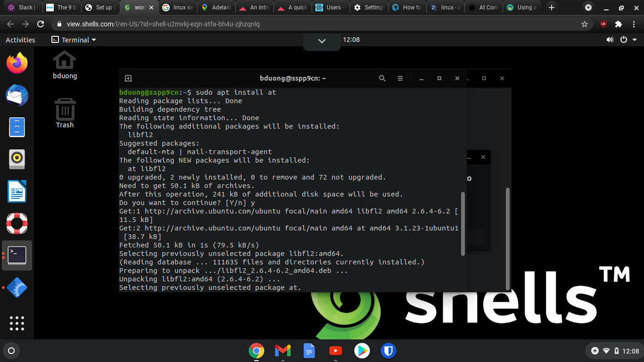
Task: Launch YouTube from the ChromeOS shelf
Action: point(336,351)
